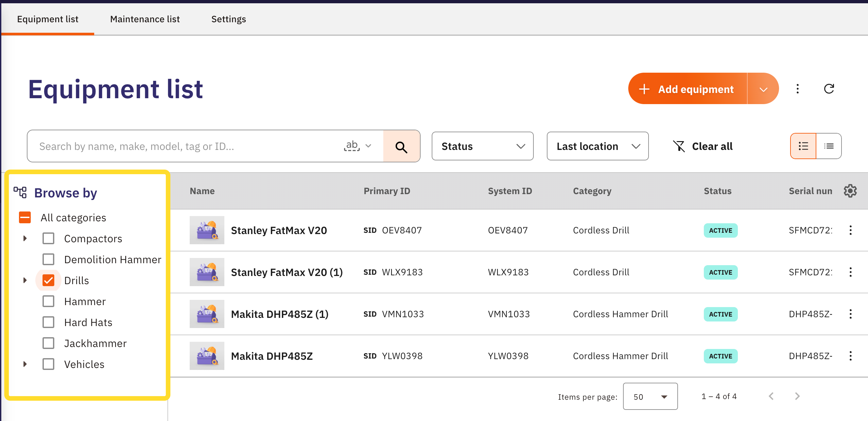Screen dimensions: 868x421
Task: Open Makita DHP485Z (1) thumbnail image
Action: [207, 314]
